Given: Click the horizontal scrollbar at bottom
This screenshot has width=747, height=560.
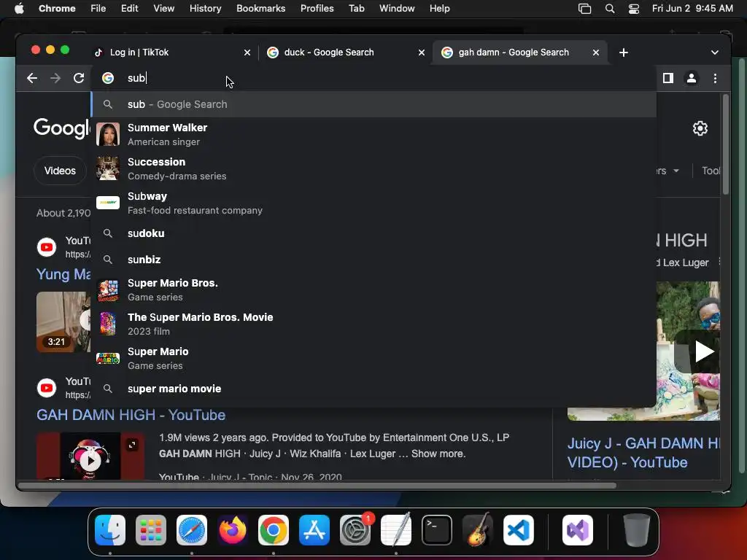Looking at the screenshot, I should point(318,485).
